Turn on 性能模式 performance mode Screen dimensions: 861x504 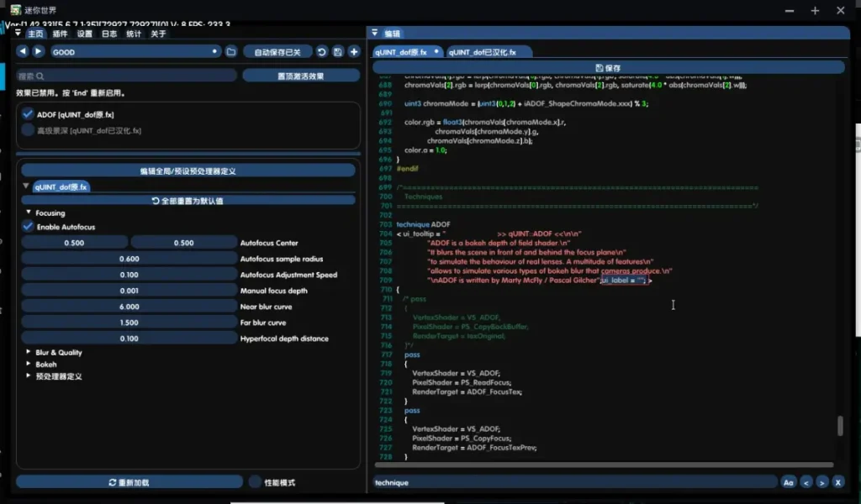pyautogui.click(x=256, y=482)
